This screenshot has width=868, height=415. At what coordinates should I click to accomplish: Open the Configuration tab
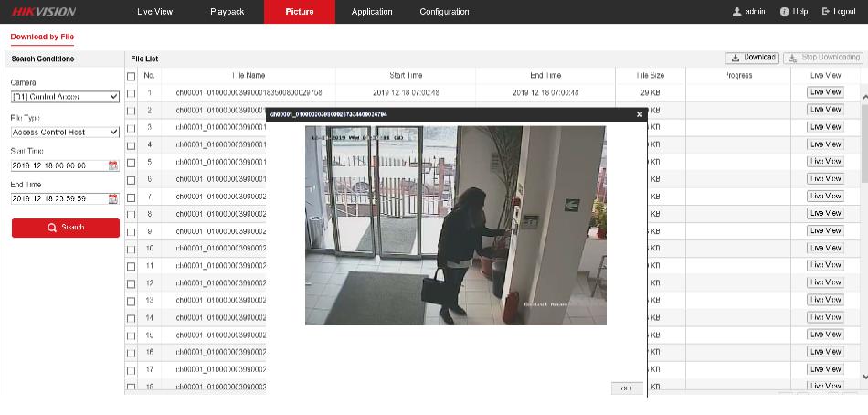[x=444, y=12]
